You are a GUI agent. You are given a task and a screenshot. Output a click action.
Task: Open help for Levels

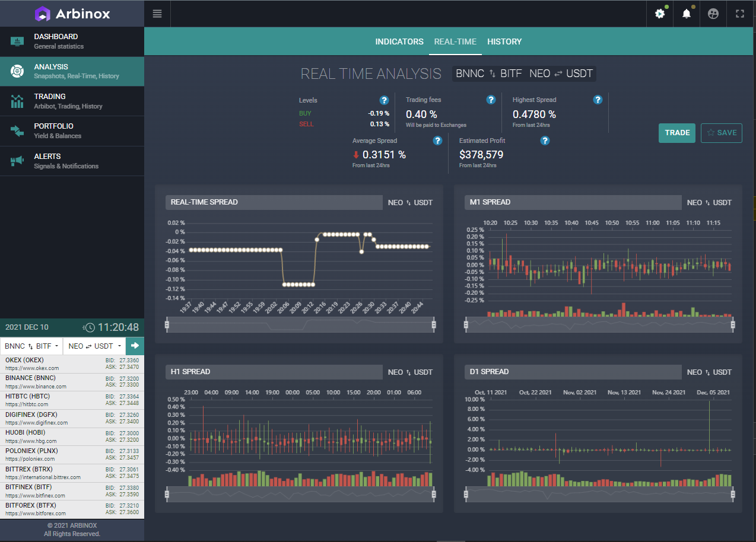pos(384,100)
